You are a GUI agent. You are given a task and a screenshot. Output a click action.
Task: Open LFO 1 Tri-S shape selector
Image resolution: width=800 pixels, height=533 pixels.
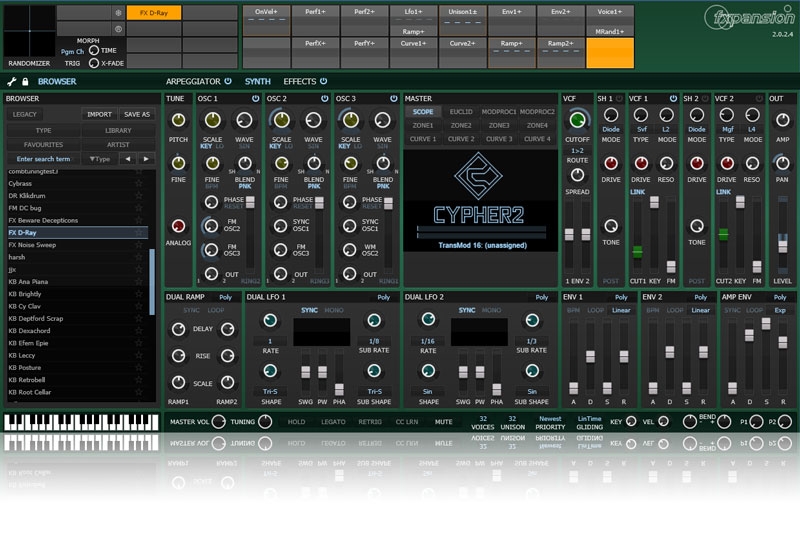(x=270, y=392)
